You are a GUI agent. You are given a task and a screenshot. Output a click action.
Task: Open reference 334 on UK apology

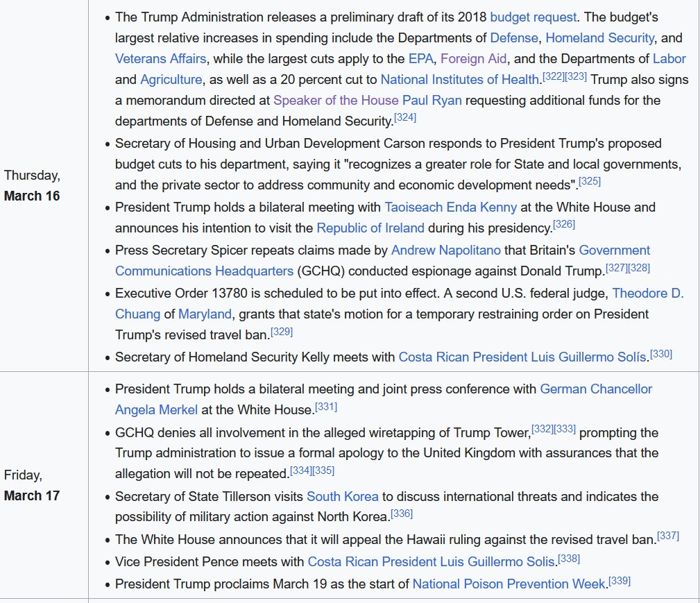(x=301, y=470)
